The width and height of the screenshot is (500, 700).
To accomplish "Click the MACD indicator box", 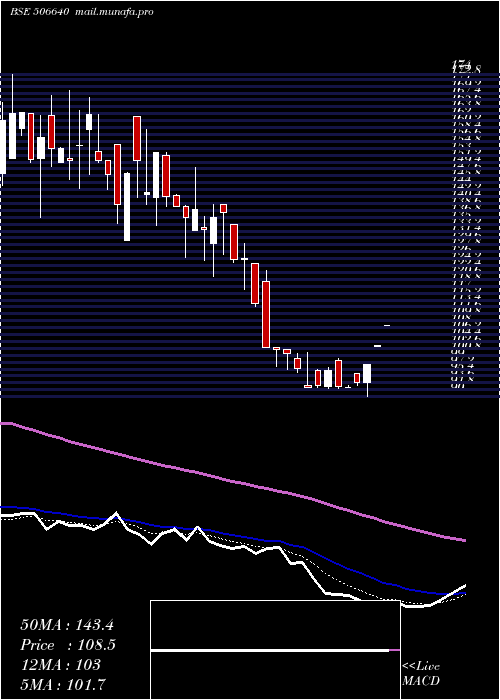I will [x=275, y=650].
